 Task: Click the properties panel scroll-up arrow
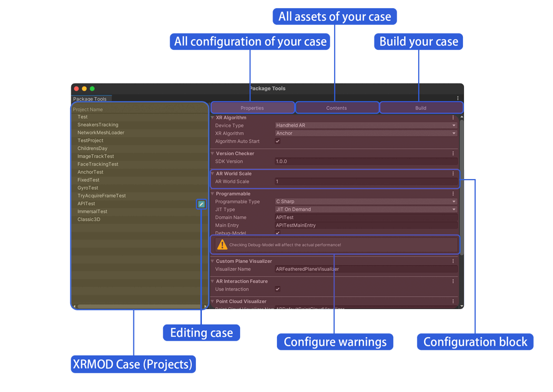tap(462, 117)
